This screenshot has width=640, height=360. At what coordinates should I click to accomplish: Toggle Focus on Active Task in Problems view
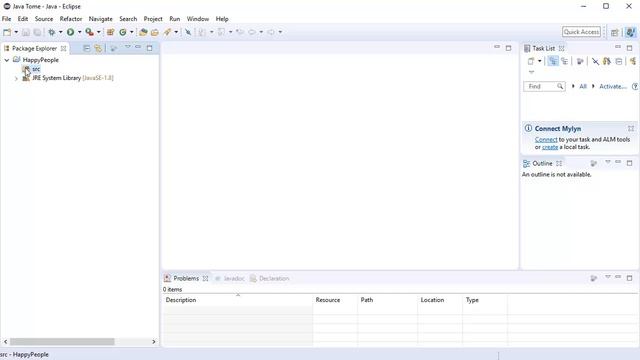tap(594, 278)
